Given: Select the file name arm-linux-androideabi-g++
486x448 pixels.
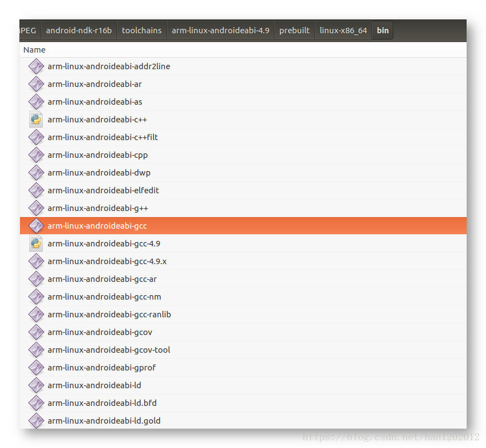Looking at the screenshot, I should click(x=98, y=208).
